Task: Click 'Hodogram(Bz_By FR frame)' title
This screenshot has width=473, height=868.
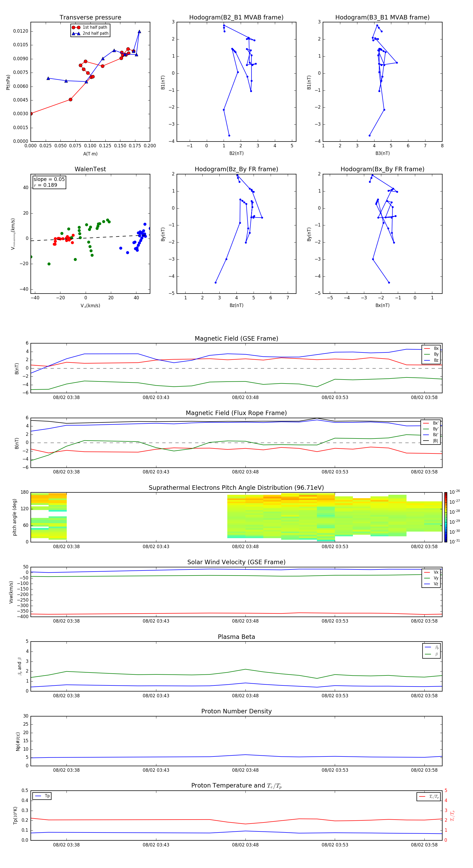Action: tap(236, 169)
